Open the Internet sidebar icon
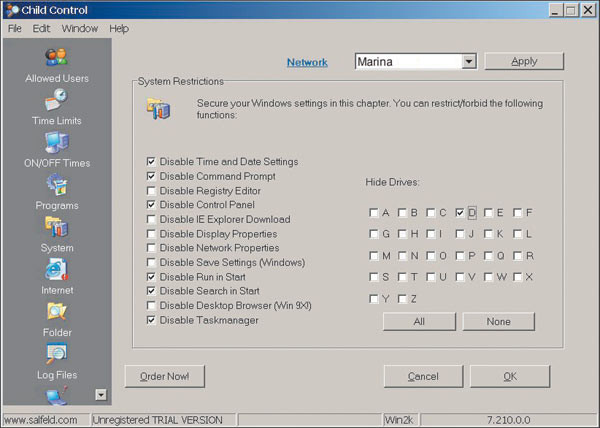Screen dimensions: 600x428 56,271
